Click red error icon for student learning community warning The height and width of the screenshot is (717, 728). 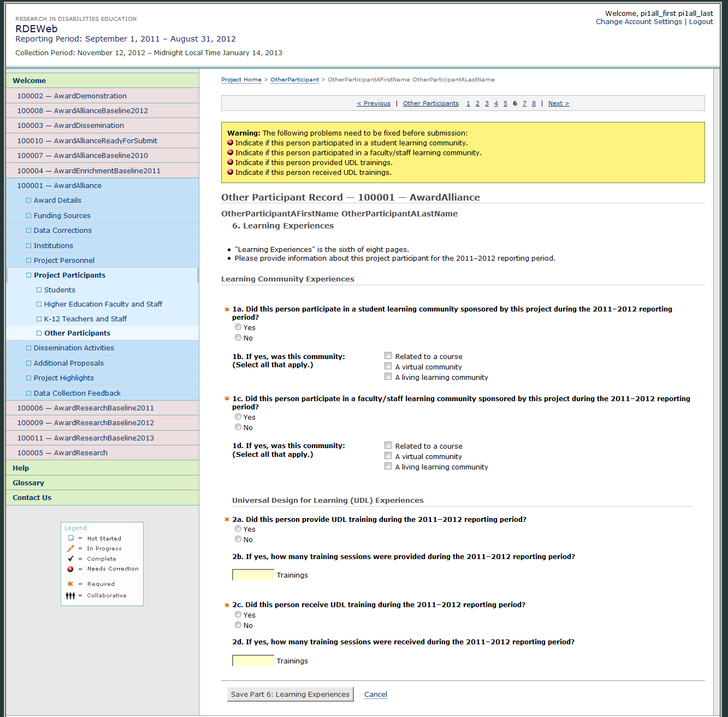pyautogui.click(x=230, y=143)
